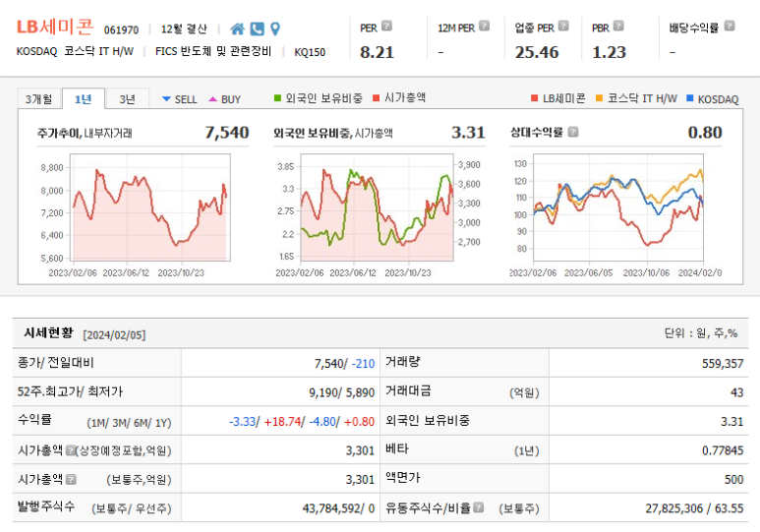760x532 pixels.
Task: Click 52주 high/low value 9,190/ 5,890
Action: pos(342,392)
